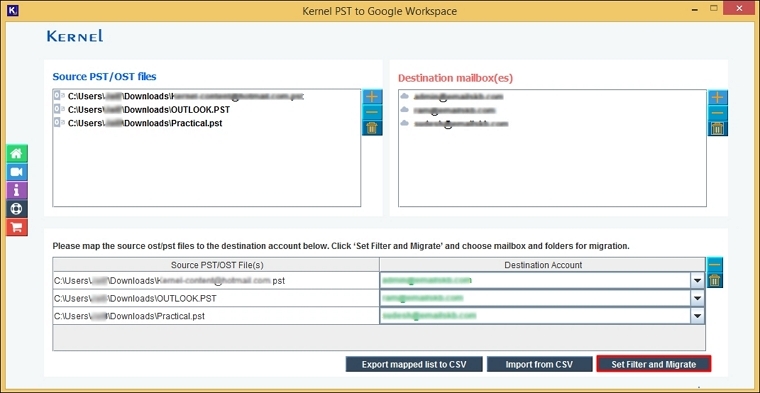Click the Kernel logo
This screenshot has width=760, height=393.
click(75, 36)
